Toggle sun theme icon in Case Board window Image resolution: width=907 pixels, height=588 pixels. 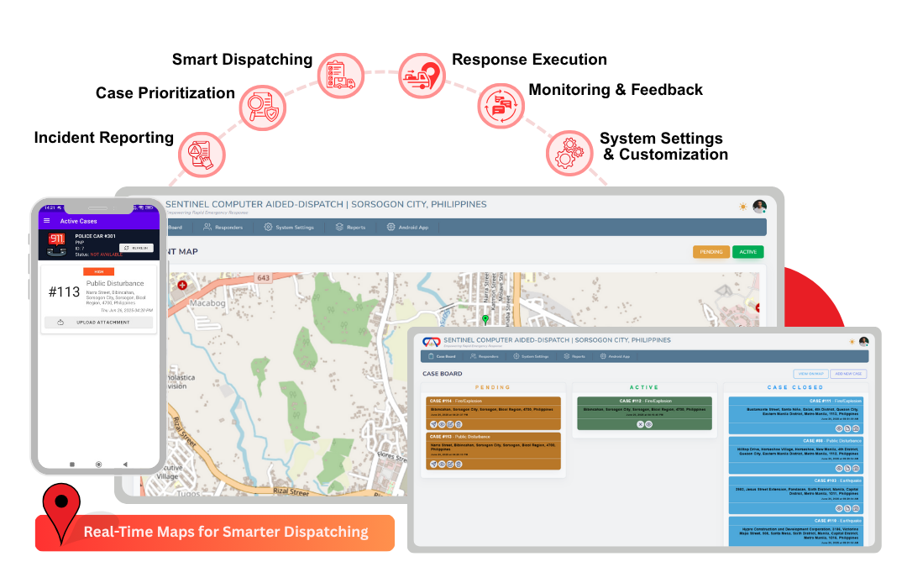[x=852, y=342]
